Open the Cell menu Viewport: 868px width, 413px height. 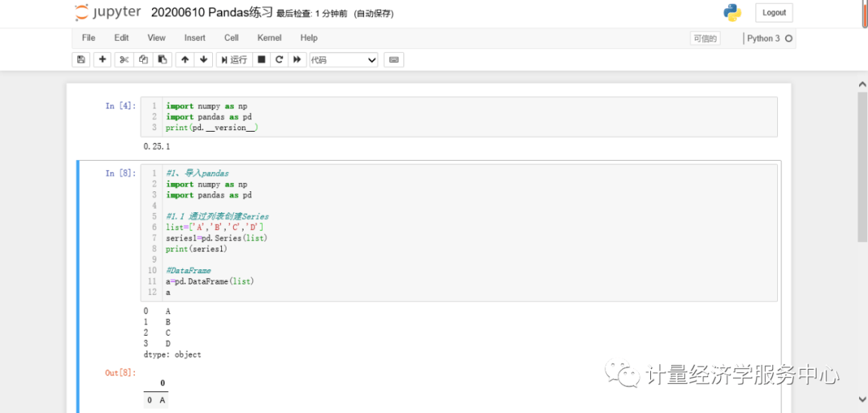(231, 38)
